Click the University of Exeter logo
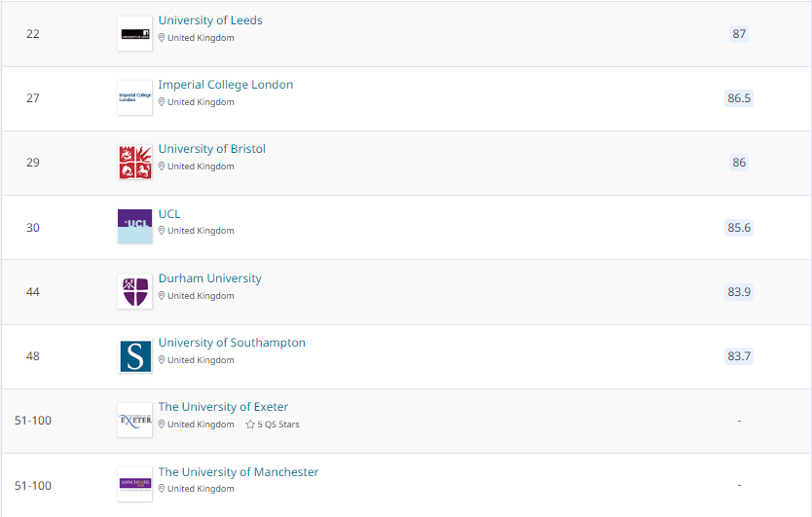 (134, 421)
